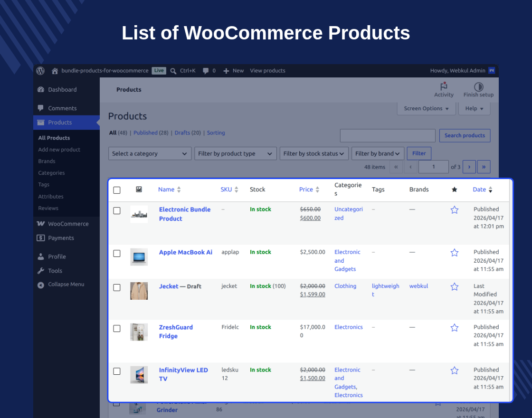The image size is (532, 418).
Task: Click the Finish setup progress icon
Action: click(x=478, y=86)
